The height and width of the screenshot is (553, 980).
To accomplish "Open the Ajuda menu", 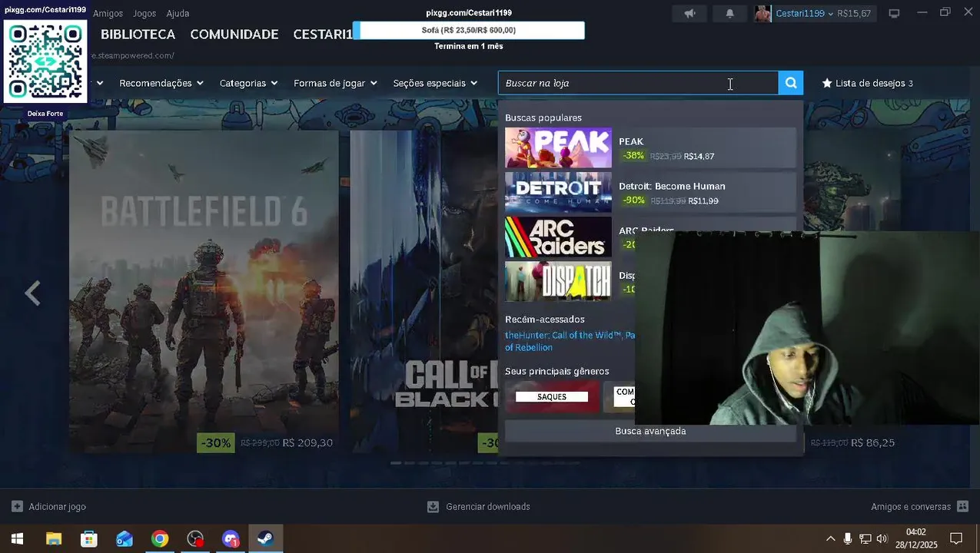I will 178,13.
